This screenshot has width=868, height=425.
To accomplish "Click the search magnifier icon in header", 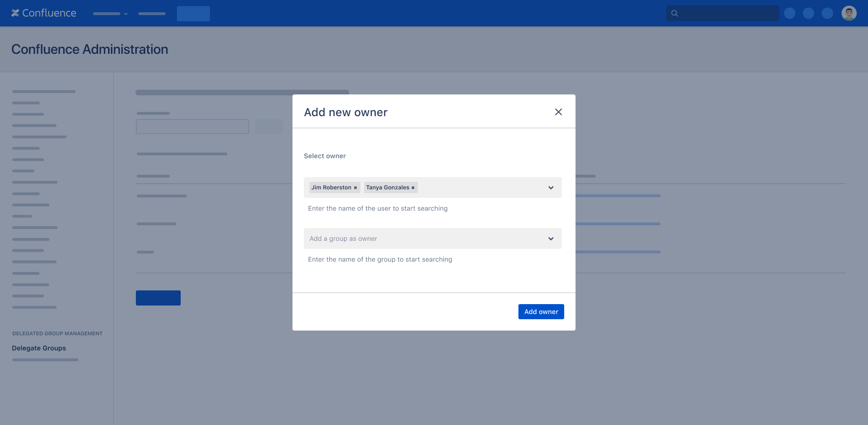I will (675, 13).
